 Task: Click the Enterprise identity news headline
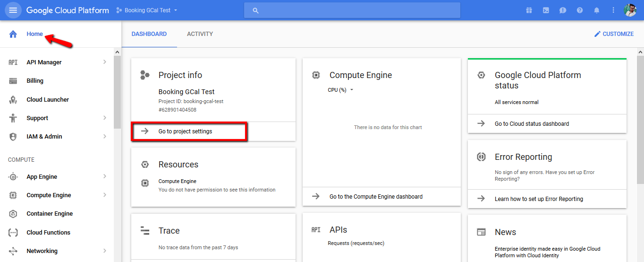click(x=547, y=252)
